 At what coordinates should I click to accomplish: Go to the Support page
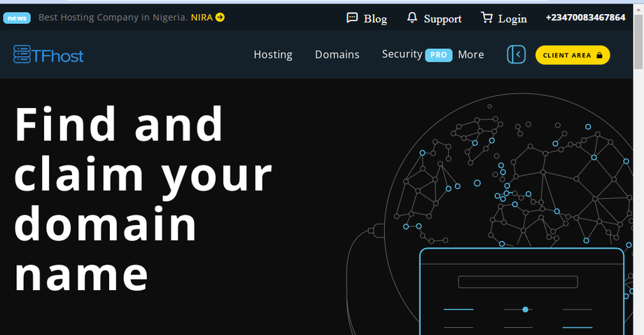(x=442, y=19)
